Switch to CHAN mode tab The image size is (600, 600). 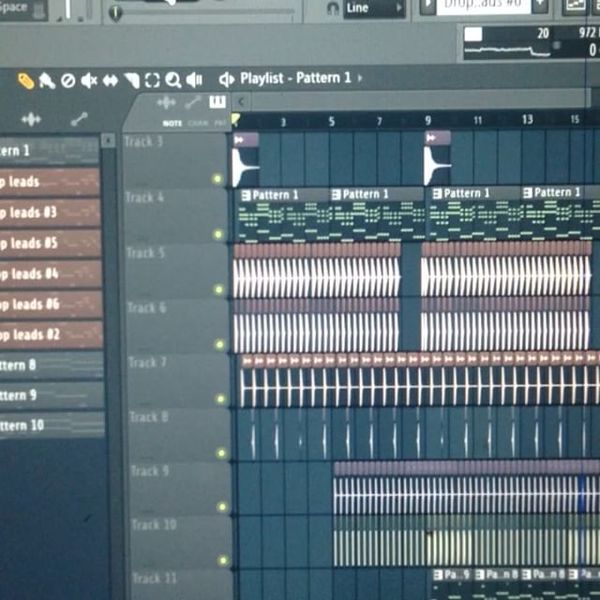point(198,123)
